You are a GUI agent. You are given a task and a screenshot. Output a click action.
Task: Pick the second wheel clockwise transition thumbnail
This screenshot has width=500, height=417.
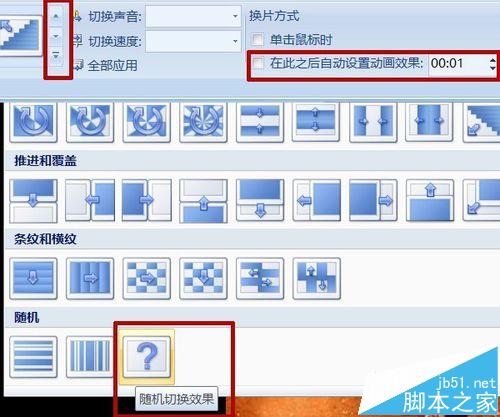pos(90,122)
